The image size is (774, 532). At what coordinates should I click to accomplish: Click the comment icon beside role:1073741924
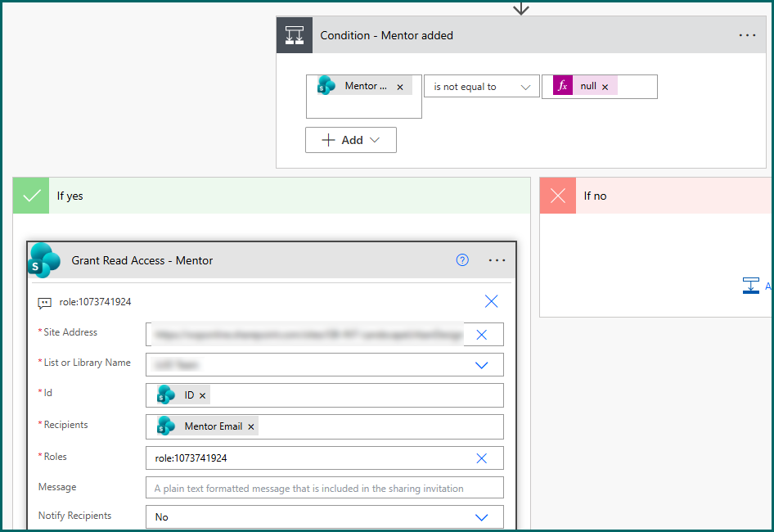pos(44,303)
